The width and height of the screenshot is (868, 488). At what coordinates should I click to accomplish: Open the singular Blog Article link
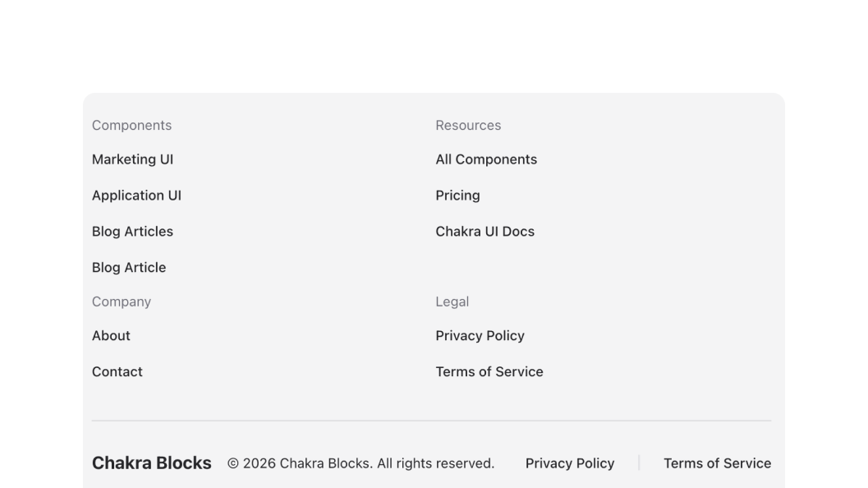(129, 268)
